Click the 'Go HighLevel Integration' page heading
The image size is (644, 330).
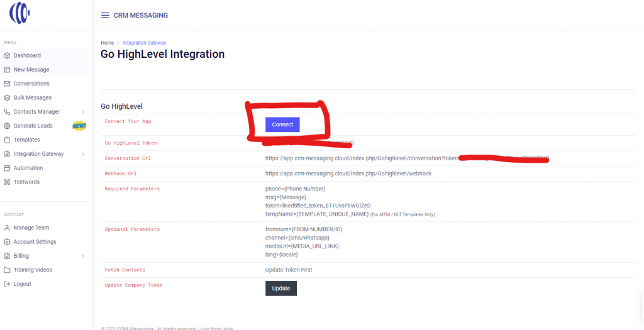163,54
